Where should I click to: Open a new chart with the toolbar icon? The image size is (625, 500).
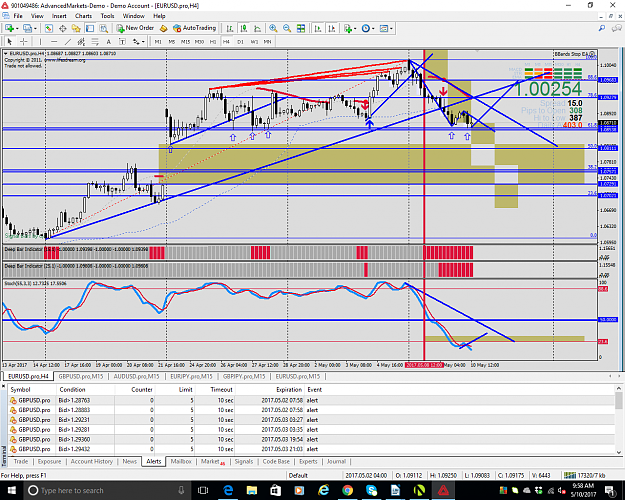coord(9,28)
